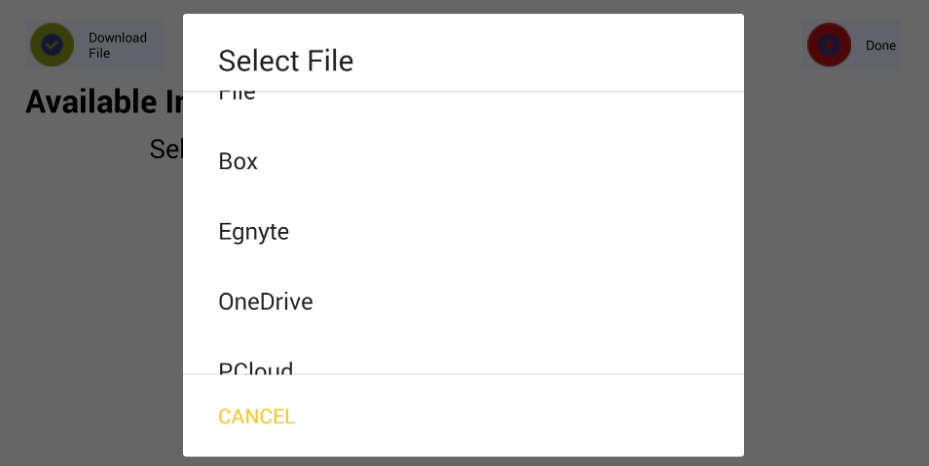The width and height of the screenshot is (929, 466).
Task: Click the red circular Done icon
Action: [829, 45]
